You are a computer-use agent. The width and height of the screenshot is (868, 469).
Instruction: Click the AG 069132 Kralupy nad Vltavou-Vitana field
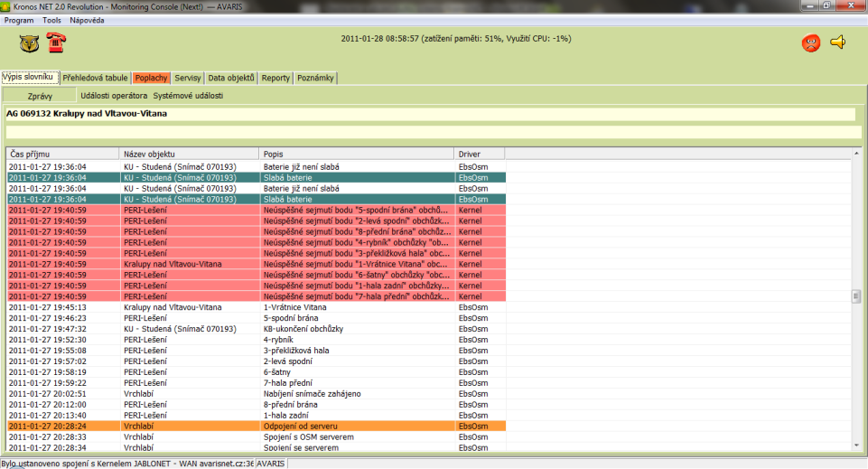click(431, 114)
